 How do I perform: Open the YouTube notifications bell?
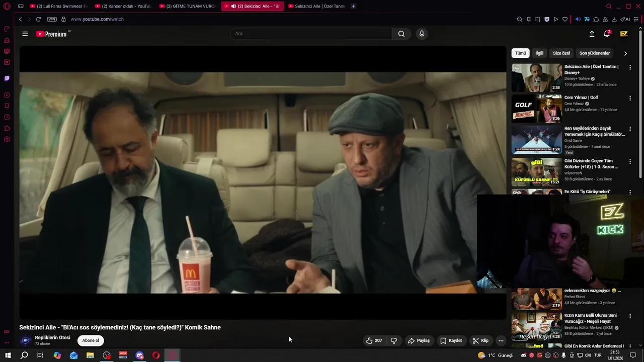[607, 34]
